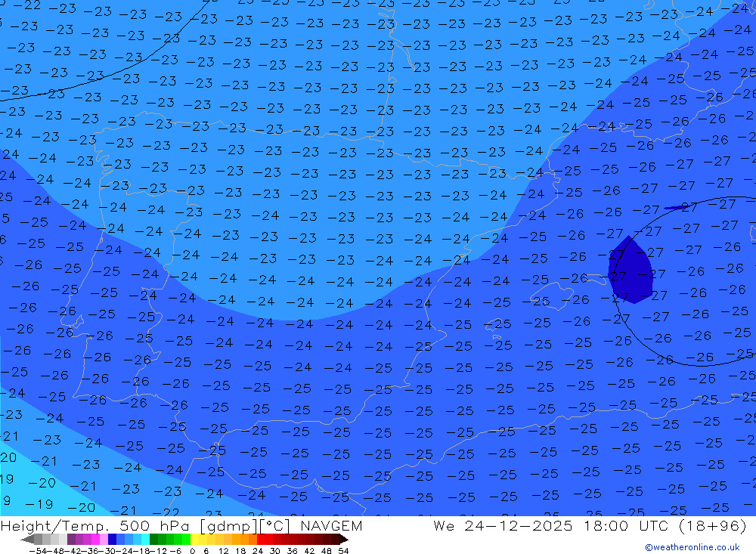Click the dark blue cold pool polygon on the map
Screen dimensions: 756x554
point(631,271)
